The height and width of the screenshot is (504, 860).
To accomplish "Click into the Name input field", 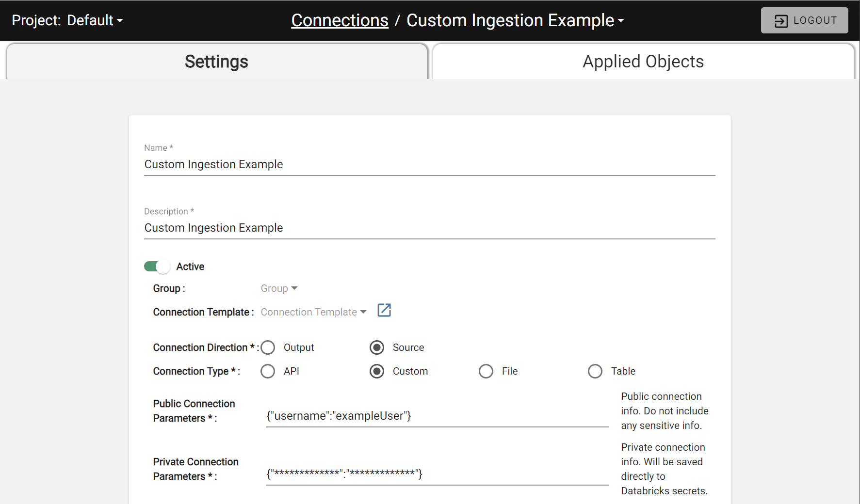I will click(430, 165).
